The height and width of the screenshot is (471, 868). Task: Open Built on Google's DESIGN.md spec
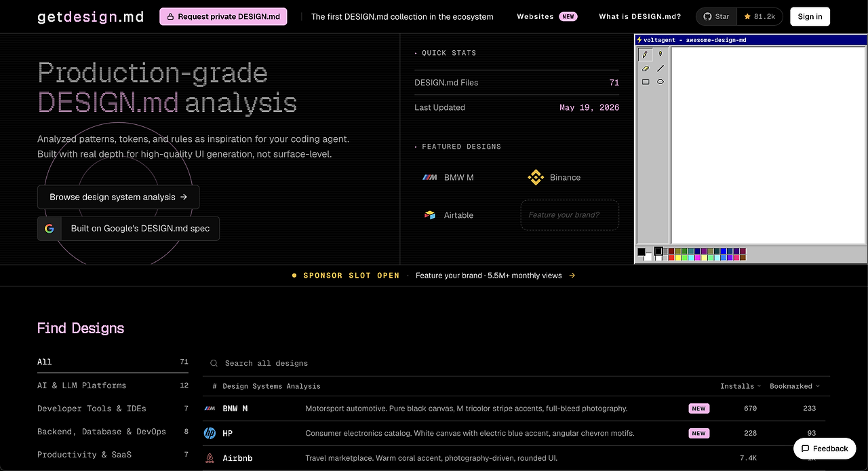click(x=128, y=229)
